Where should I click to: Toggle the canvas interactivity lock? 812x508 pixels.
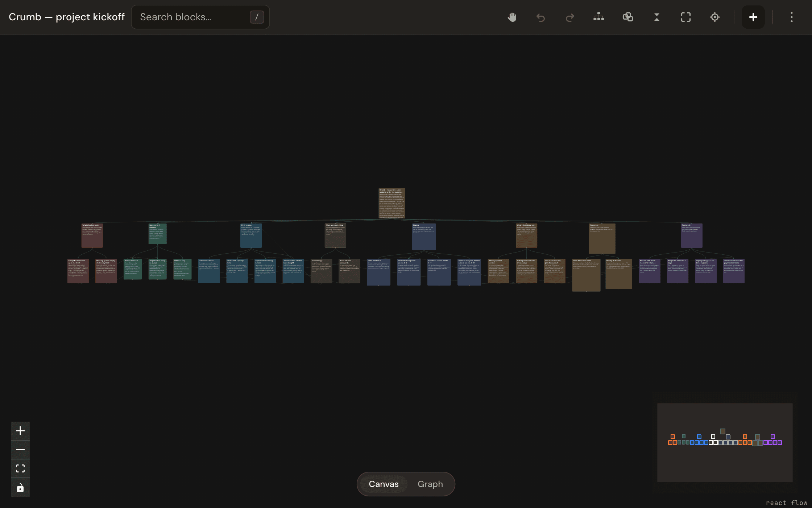pyautogui.click(x=20, y=488)
